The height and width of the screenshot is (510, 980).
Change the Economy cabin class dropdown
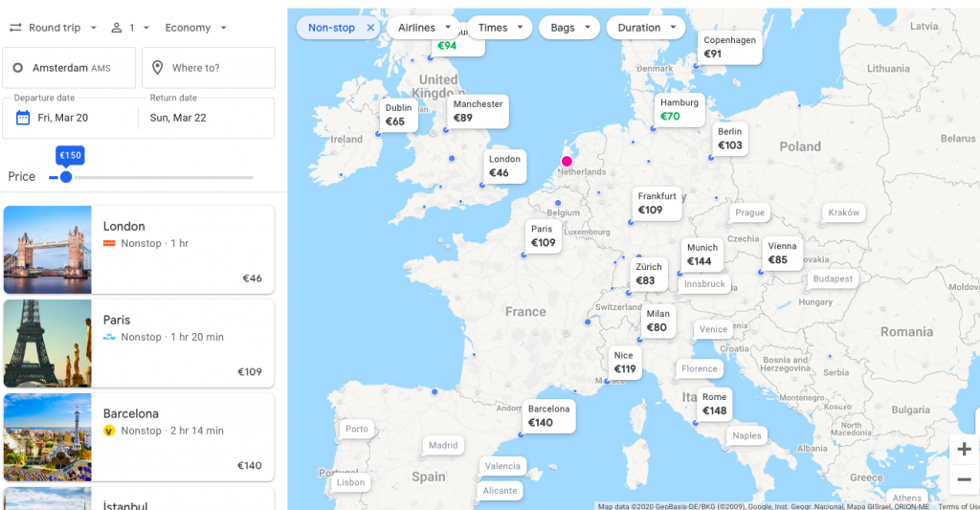[x=195, y=28]
